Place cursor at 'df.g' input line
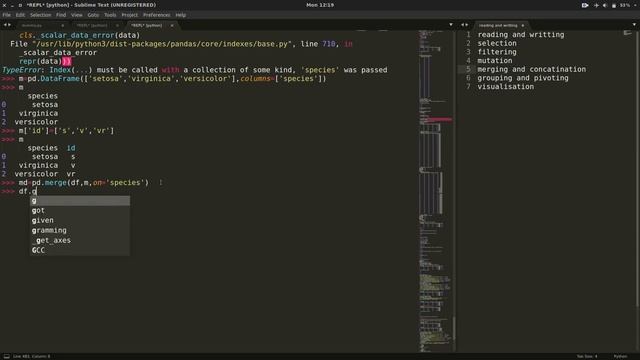 [28, 191]
